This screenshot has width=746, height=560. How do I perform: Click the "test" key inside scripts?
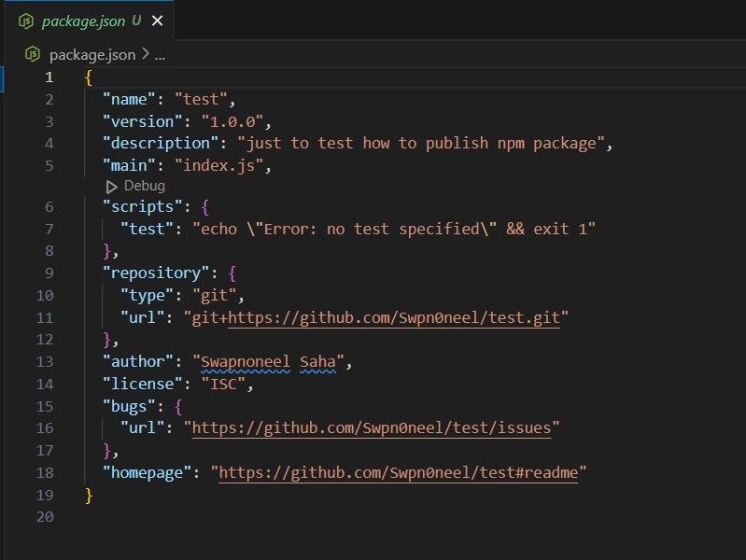pos(147,229)
